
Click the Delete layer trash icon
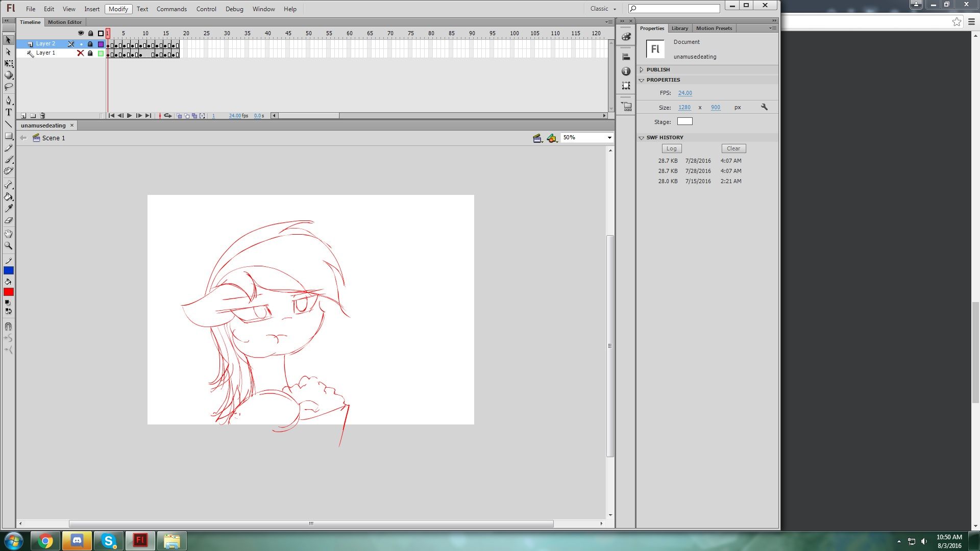[x=42, y=116]
